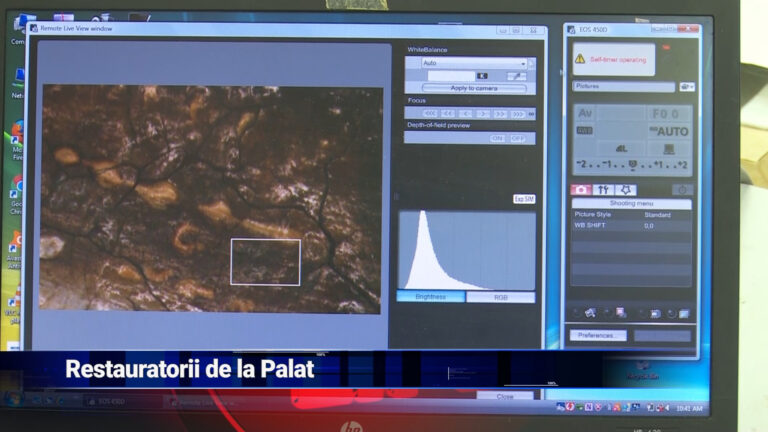Click the far-right focus adjustment arrow
768x432 pixels.
click(518, 114)
